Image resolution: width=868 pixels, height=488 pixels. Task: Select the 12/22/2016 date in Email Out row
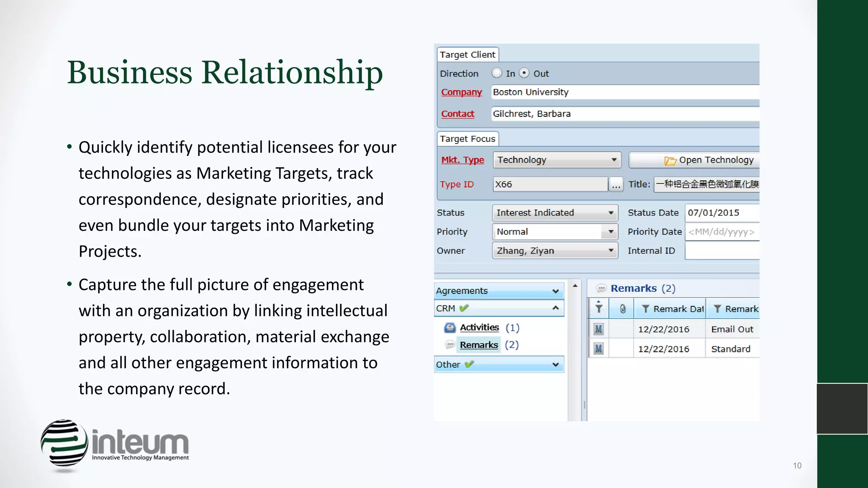coord(664,329)
